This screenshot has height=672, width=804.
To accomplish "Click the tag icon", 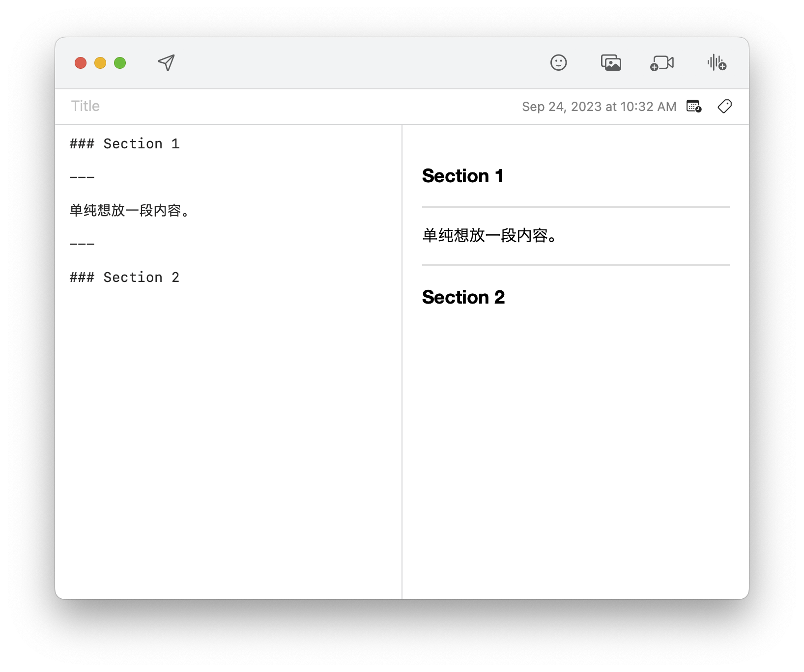I will tap(724, 106).
